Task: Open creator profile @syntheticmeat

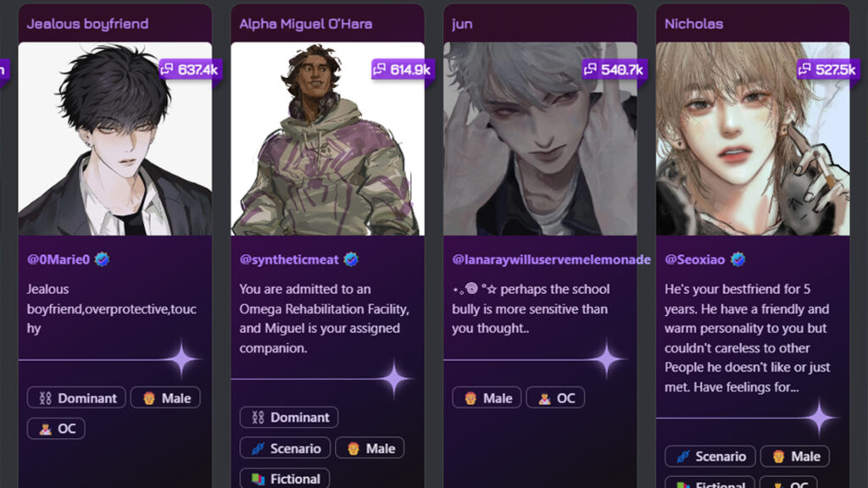Action: pos(289,259)
